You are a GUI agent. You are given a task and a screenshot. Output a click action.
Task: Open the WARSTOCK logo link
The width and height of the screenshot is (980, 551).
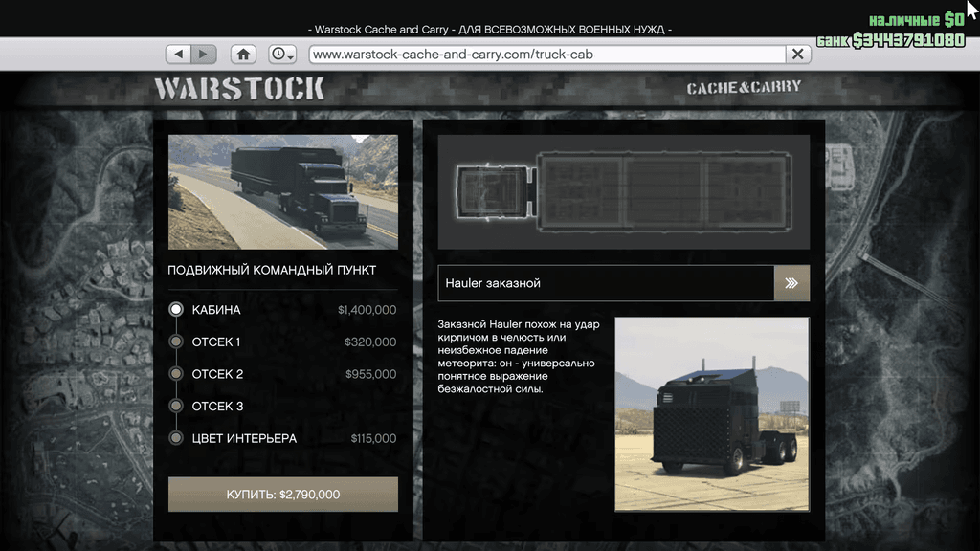click(239, 89)
